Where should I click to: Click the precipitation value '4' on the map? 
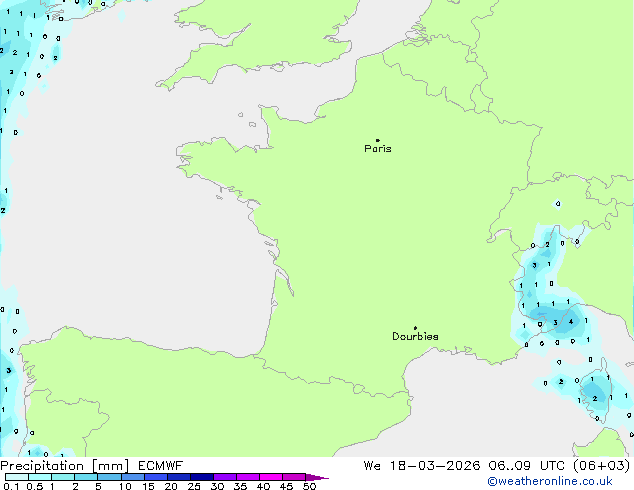coord(571,322)
